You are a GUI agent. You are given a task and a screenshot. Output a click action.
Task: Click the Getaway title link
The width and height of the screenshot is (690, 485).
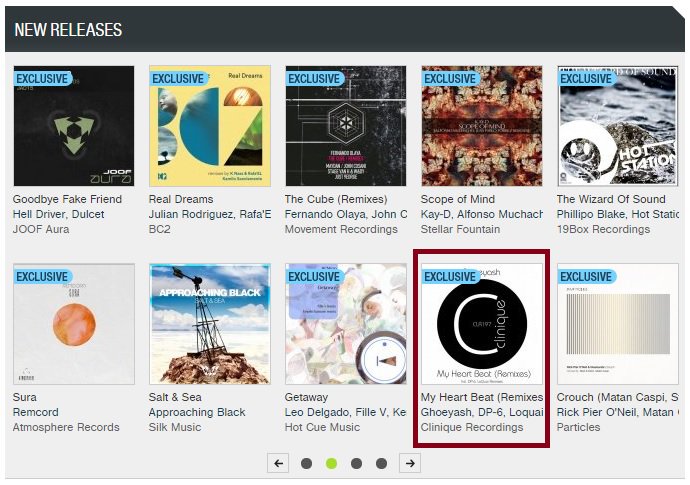(x=306, y=397)
